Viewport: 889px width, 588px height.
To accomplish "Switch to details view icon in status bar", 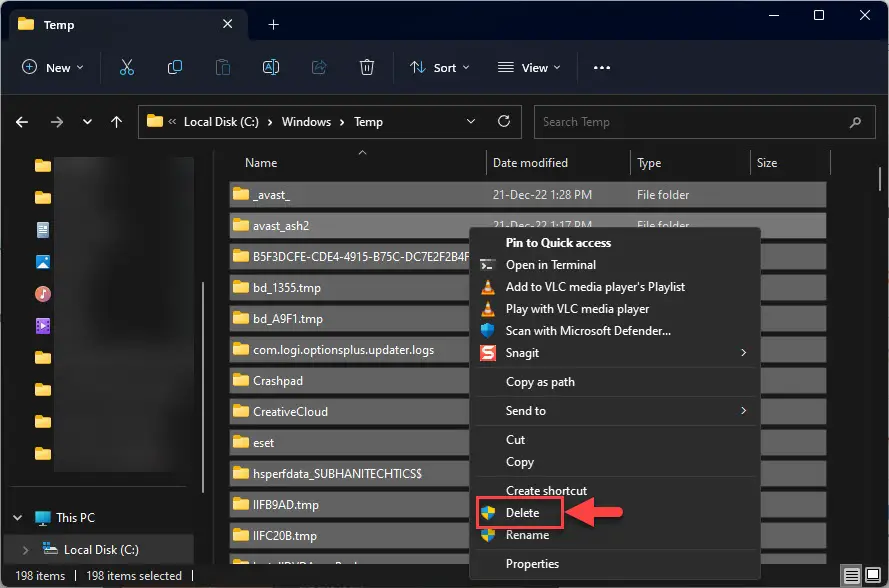I will (x=852, y=576).
